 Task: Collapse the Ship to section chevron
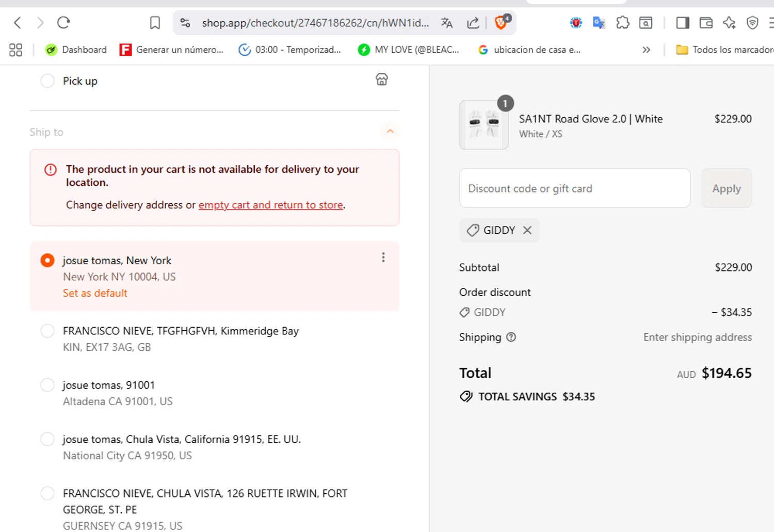[390, 132]
